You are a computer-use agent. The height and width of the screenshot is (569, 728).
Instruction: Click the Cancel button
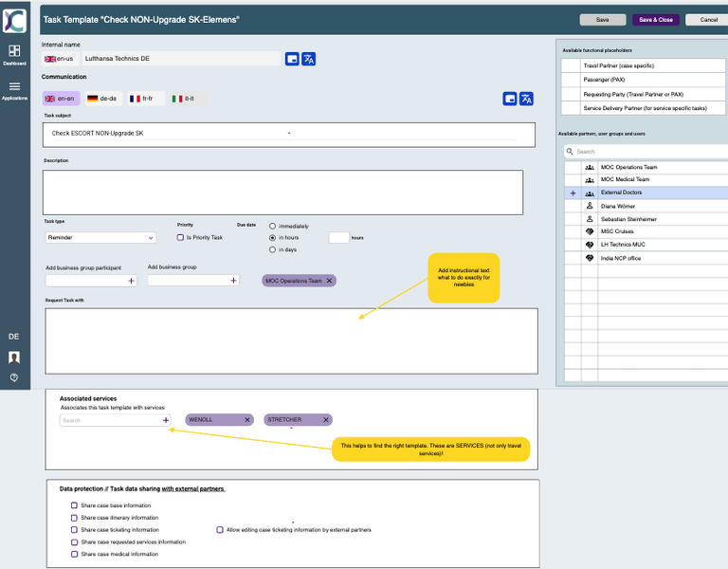tap(708, 20)
